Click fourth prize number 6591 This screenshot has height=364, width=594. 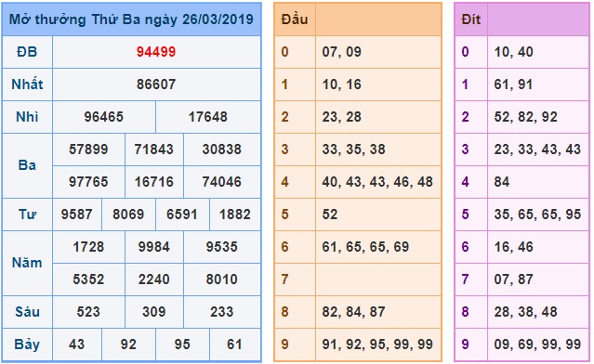[182, 214]
